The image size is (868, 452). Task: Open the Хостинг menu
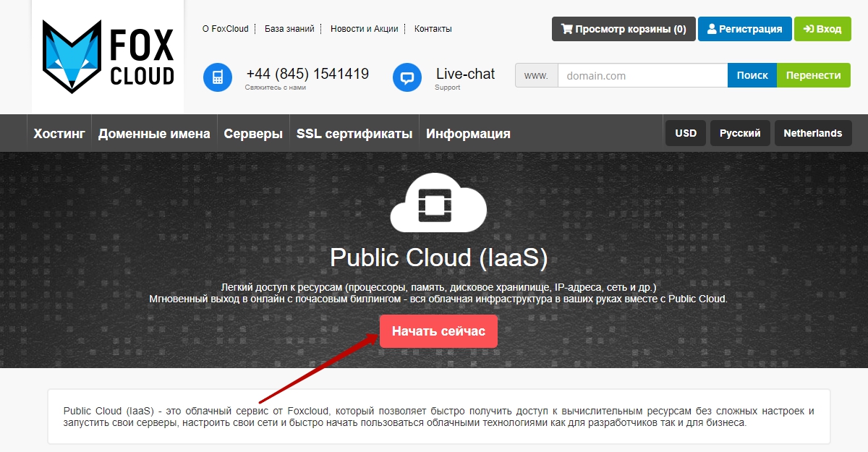[59, 134]
